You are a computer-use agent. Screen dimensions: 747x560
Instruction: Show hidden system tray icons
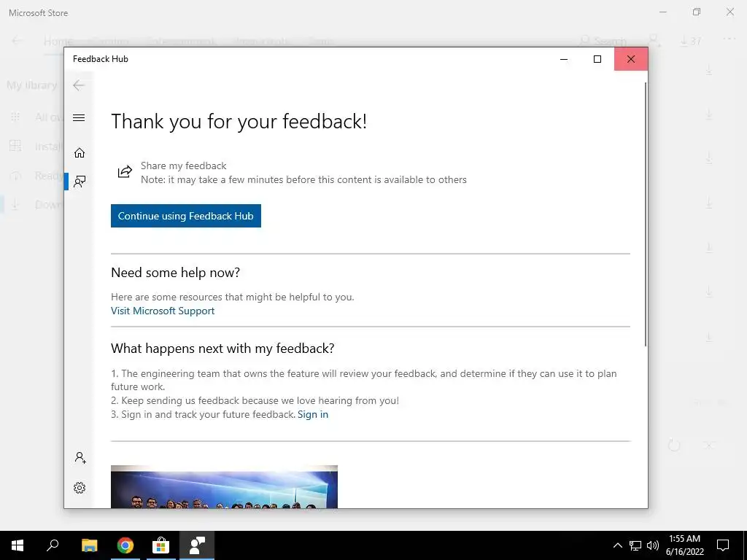click(617, 545)
